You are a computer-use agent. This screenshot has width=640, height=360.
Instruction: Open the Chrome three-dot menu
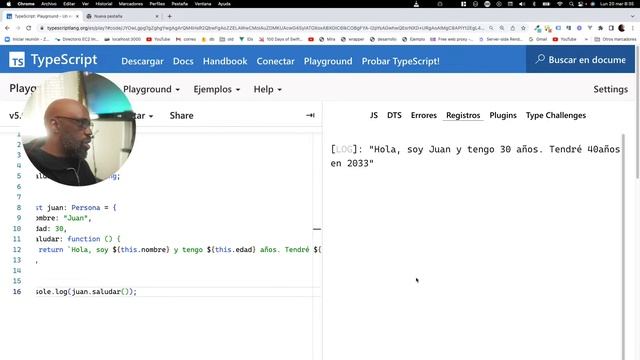[x=633, y=28]
